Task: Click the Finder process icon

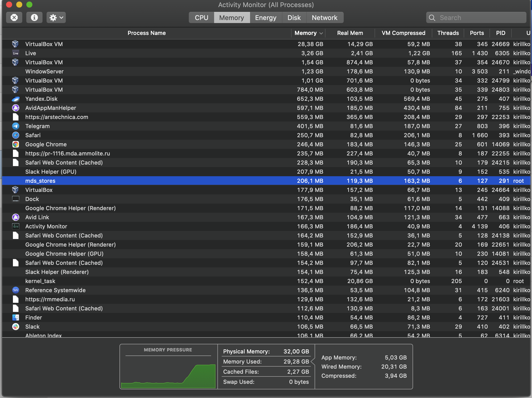Action: coord(15,317)
